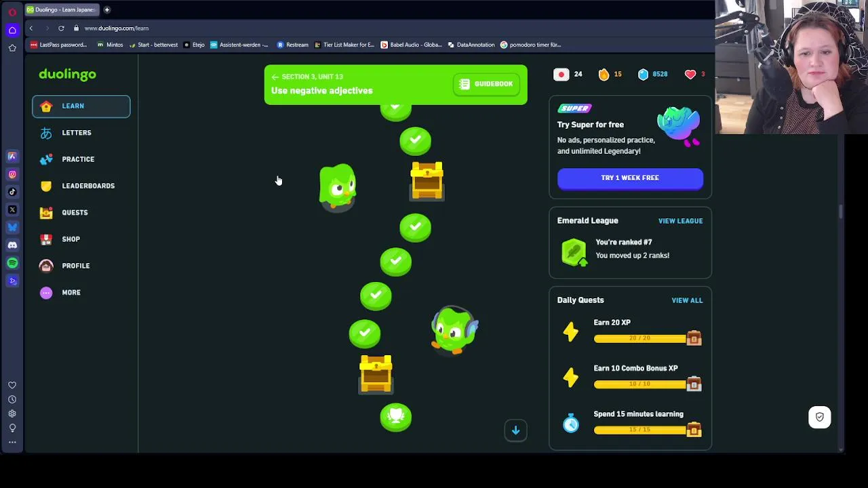Open Tier List Maker bookmark
The height and width of the screenshot is (488, 868).
tap(344, 45)
